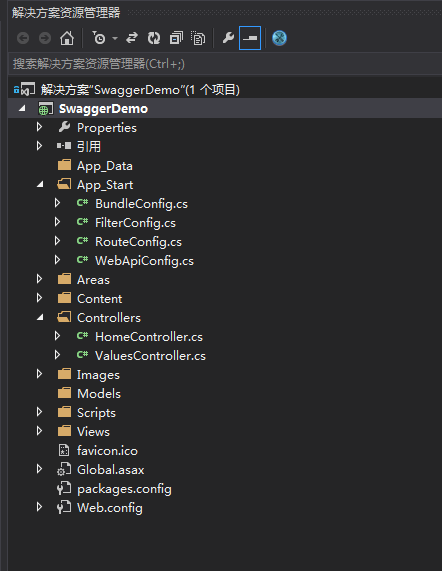This screenshot has height=571, width=442.
Task: Click the 引用 references icon
Action: (x=64, y=146)
